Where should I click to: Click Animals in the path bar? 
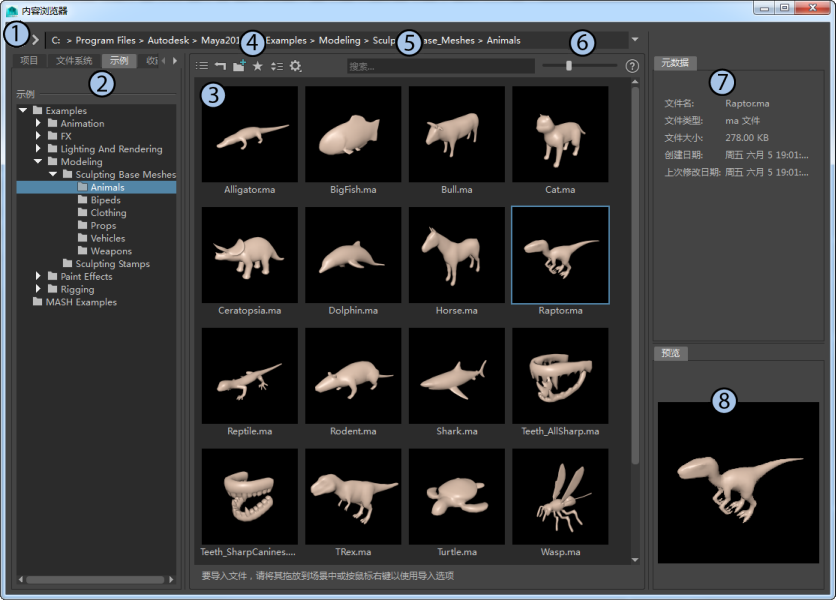503,40
